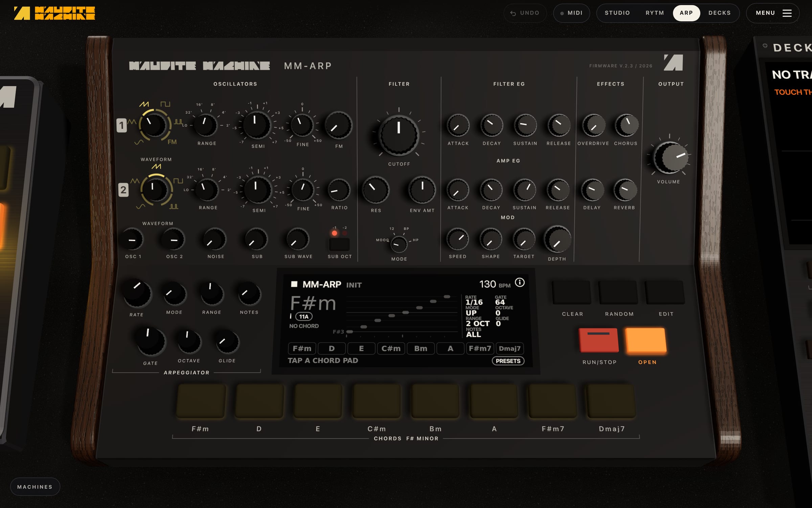Click the arpeggiator RATE knob
This screenshot has width=812, height=508.
point(137,293)
